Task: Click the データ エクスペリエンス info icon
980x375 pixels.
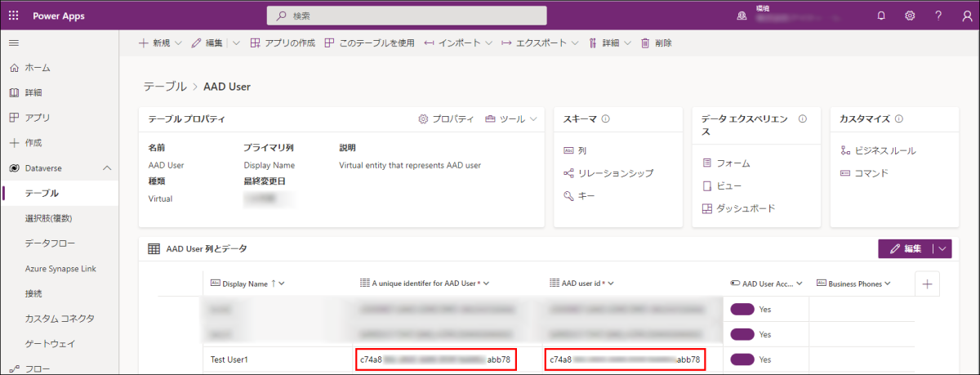Action: [x=803, y=119]
